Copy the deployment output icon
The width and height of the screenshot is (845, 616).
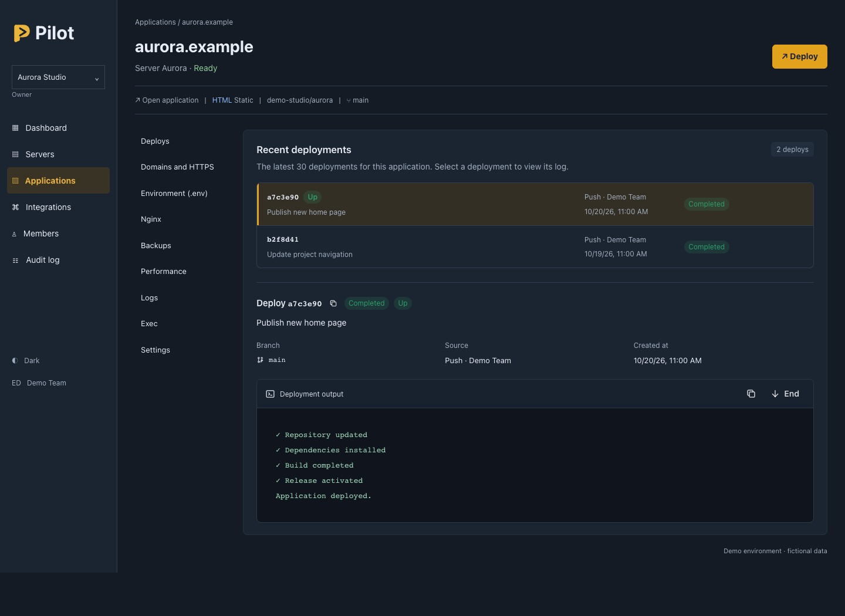coord(751,394)
